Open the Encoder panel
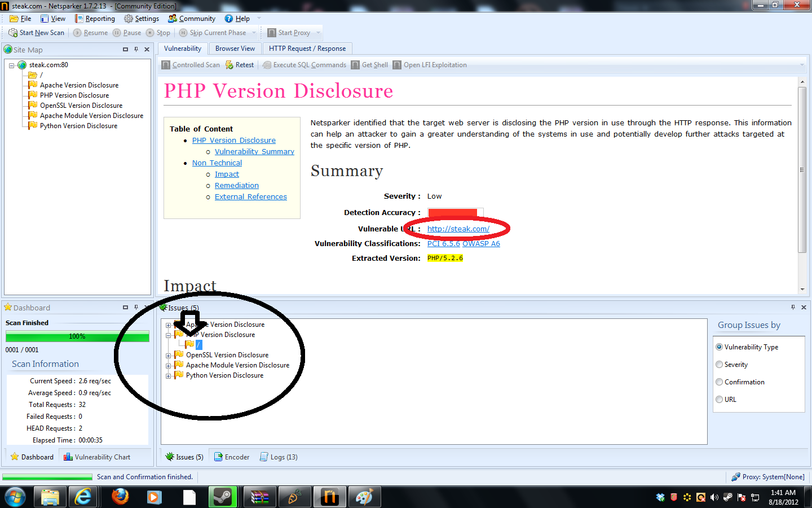The width and height of the screenshot is (812, 508). click(x=232, y=457)
